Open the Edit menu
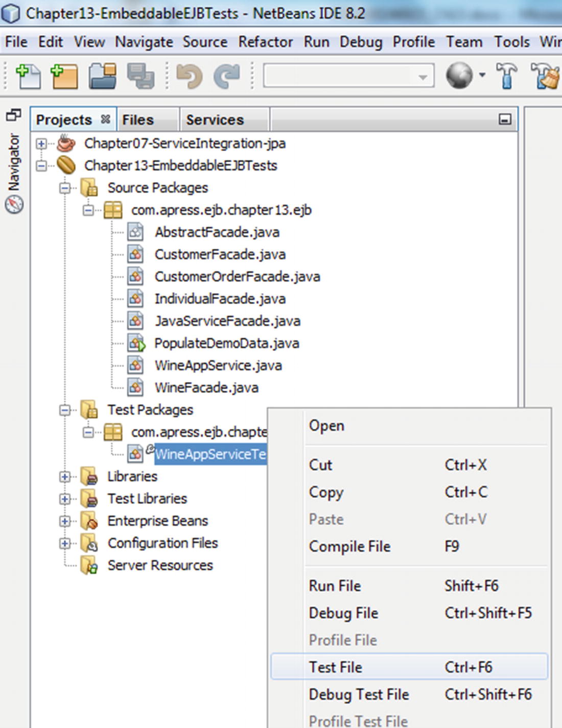Image resolution: width=562 pixels, height=728 pixels. click(x=51, y=41)
